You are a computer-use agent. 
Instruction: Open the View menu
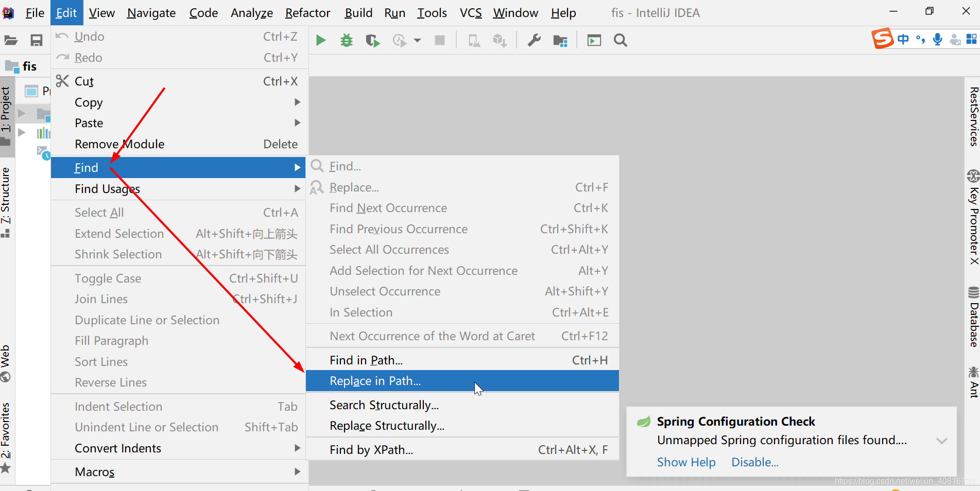[x=101, y=13]
